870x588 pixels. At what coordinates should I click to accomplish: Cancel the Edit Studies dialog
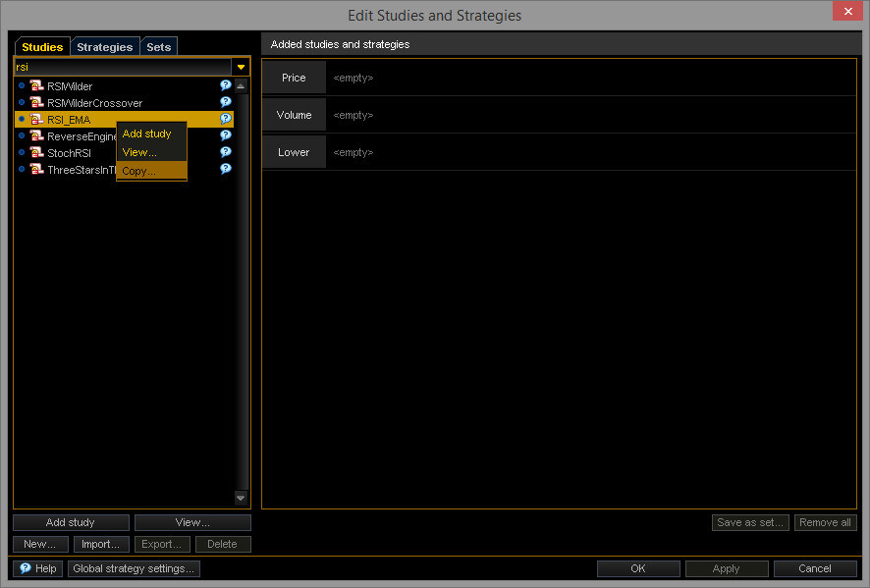814,568
